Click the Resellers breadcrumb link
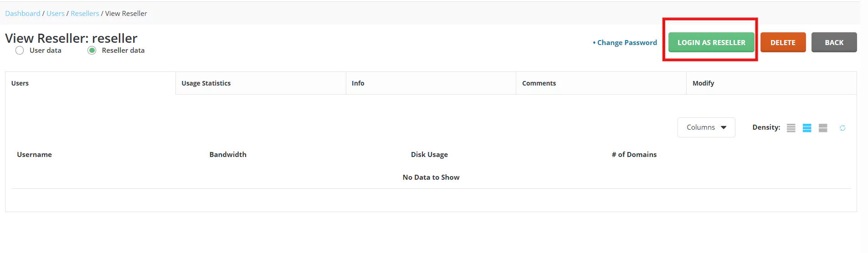Viewport: 868px width, 253px height. tap(85, 14)
